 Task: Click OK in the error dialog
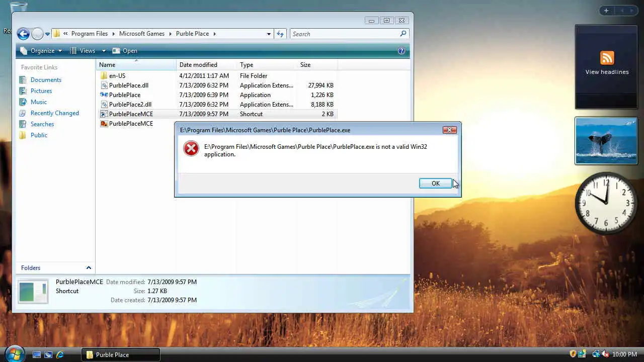435,184
